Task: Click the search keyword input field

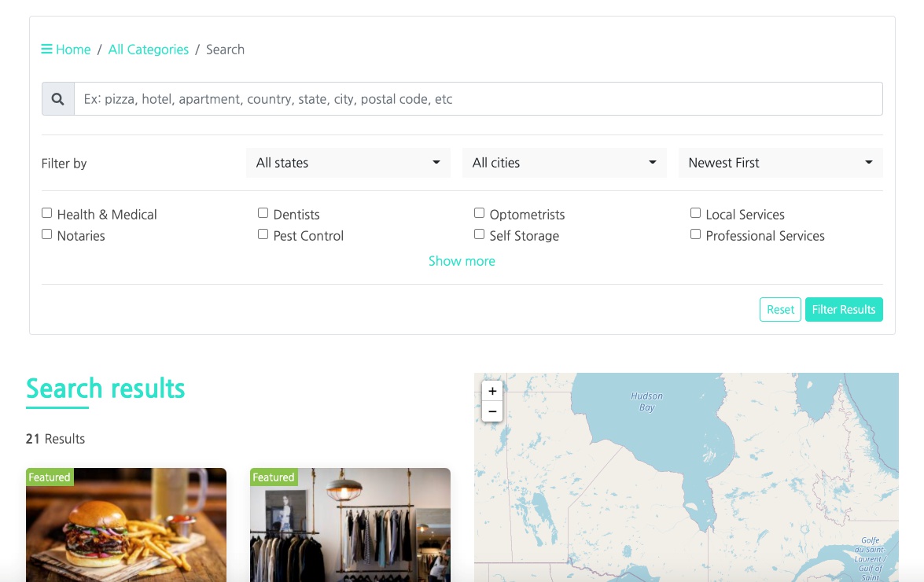Action: click(477, 99)
